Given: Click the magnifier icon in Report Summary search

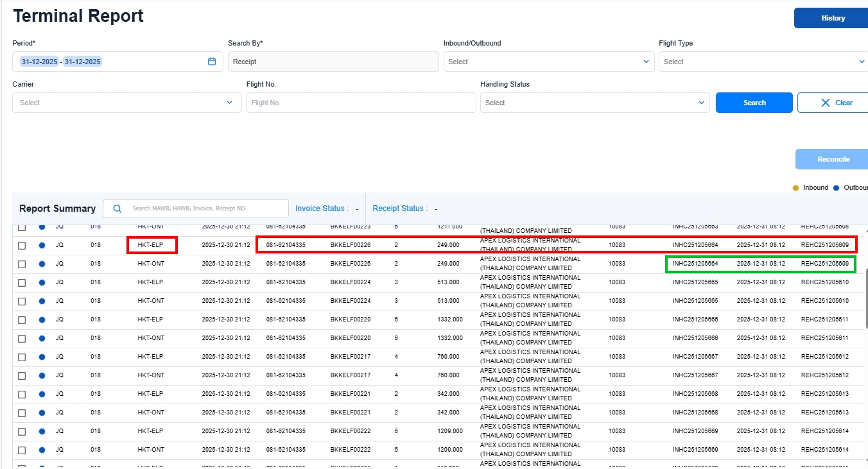Looking at the screenshot, I should (117, 209).
